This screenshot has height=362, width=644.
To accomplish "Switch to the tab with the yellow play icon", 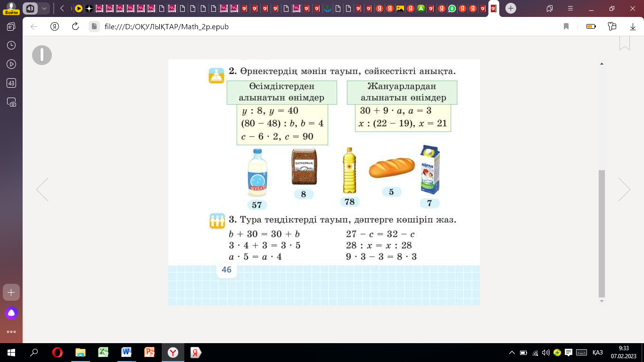I will (79, 8).
